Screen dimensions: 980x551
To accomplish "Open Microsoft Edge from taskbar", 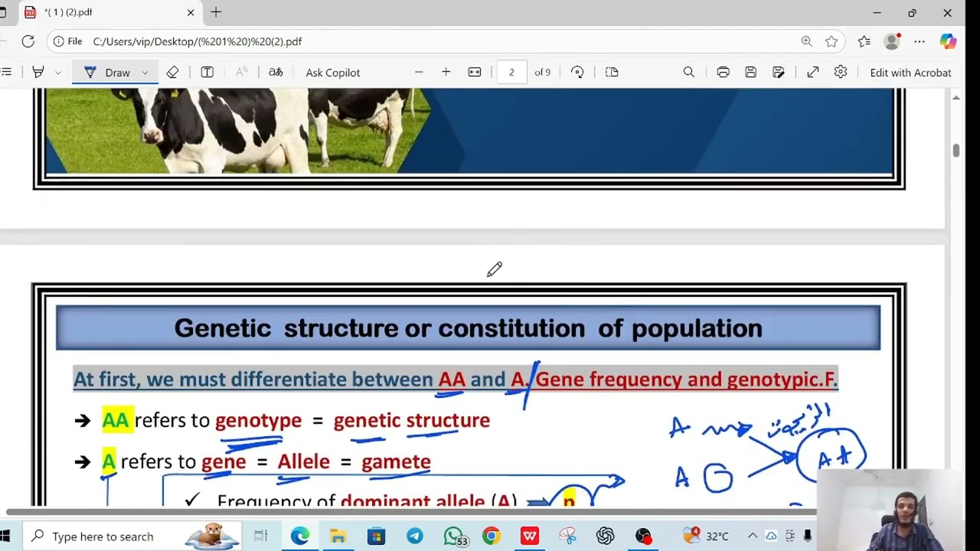I will point(299,536).
